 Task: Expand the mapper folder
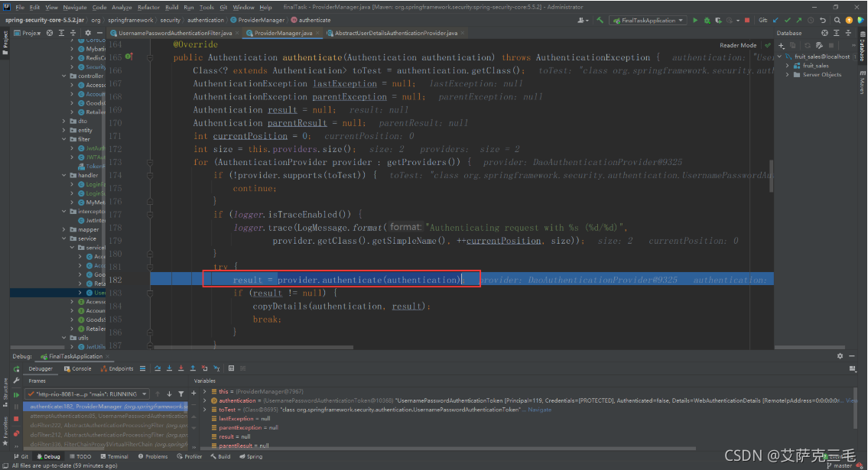tap(64, 229)
